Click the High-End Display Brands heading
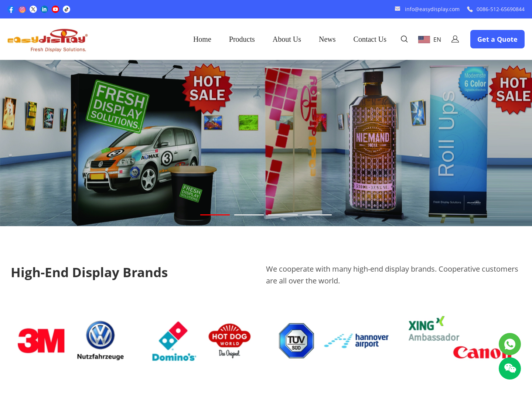The height and width of the screenshot is (415, 532). 89,273
